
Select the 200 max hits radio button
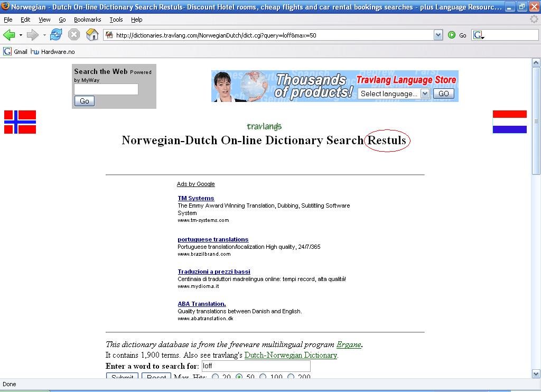click(x=291, y=377)
